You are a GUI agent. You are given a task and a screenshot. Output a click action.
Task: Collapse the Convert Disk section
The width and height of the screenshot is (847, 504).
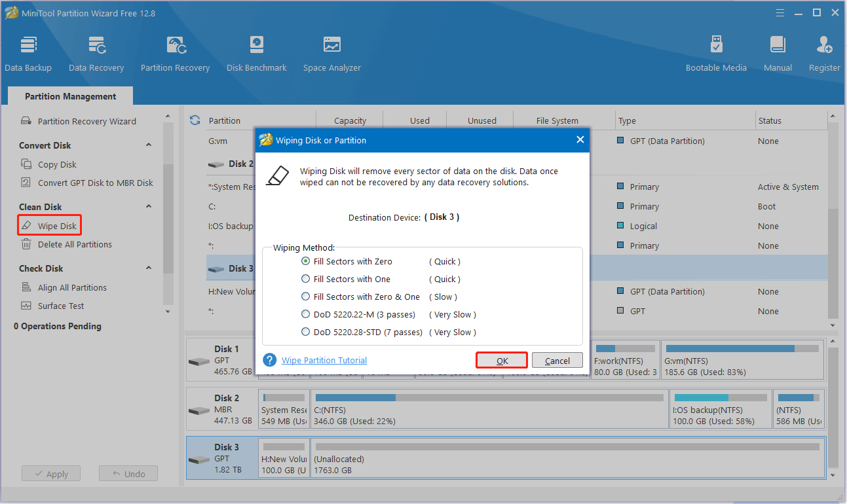(x=149, y=145)
